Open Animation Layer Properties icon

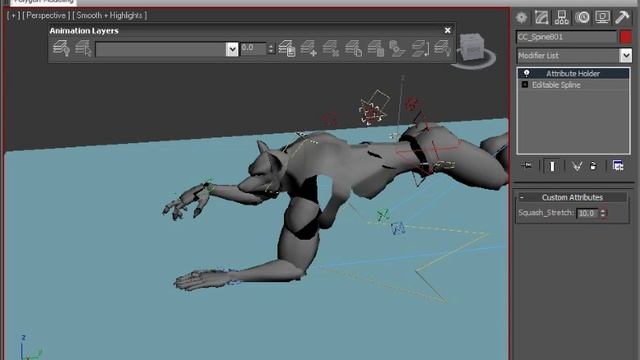287,49
